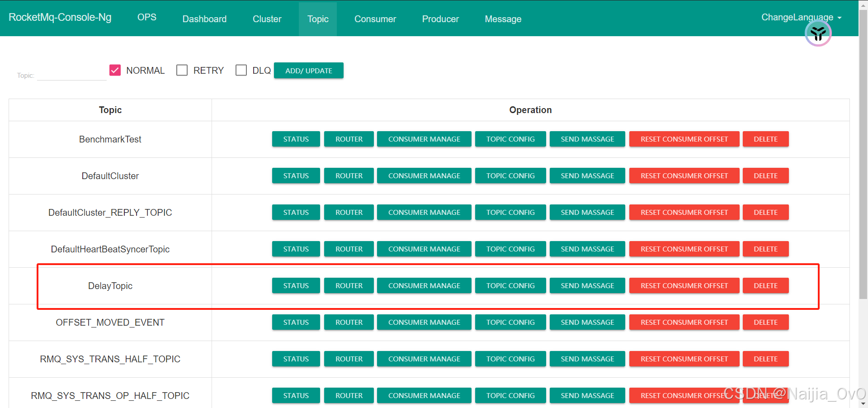Select the DefaultCluster_REPLY_TOPIC name
Screen dimensions: 868x408
[x=110, y=213]
